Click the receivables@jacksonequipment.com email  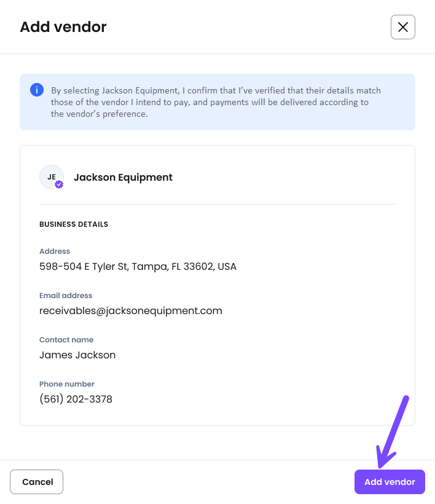(x=131, y=311)
